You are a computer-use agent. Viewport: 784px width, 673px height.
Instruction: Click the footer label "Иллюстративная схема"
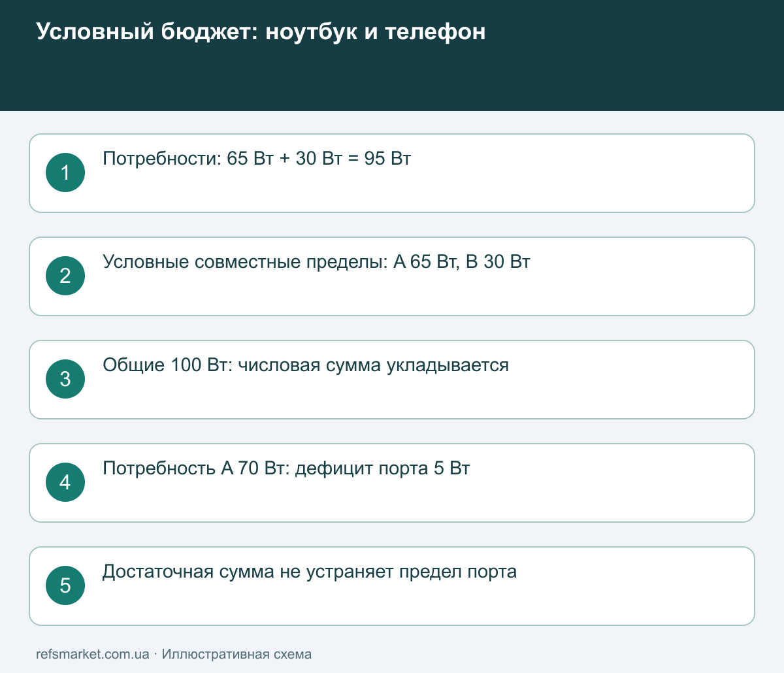(x=237, y=654)
